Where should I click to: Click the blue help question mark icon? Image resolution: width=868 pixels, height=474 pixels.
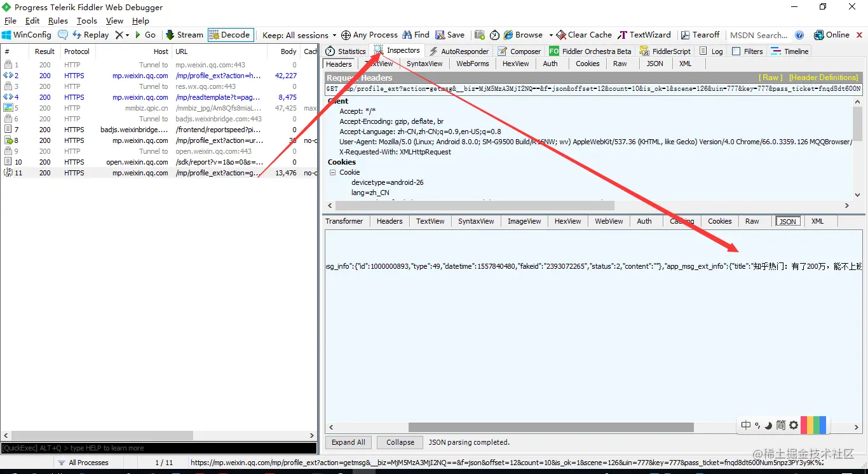(x=799, y=35)
